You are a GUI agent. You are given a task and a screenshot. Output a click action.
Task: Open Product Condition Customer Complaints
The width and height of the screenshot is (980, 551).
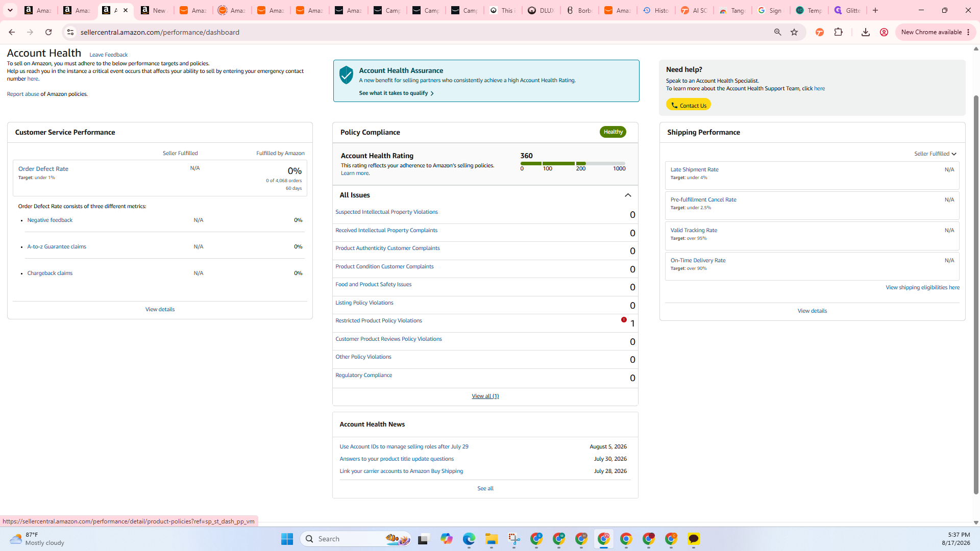tap(384, 267)
